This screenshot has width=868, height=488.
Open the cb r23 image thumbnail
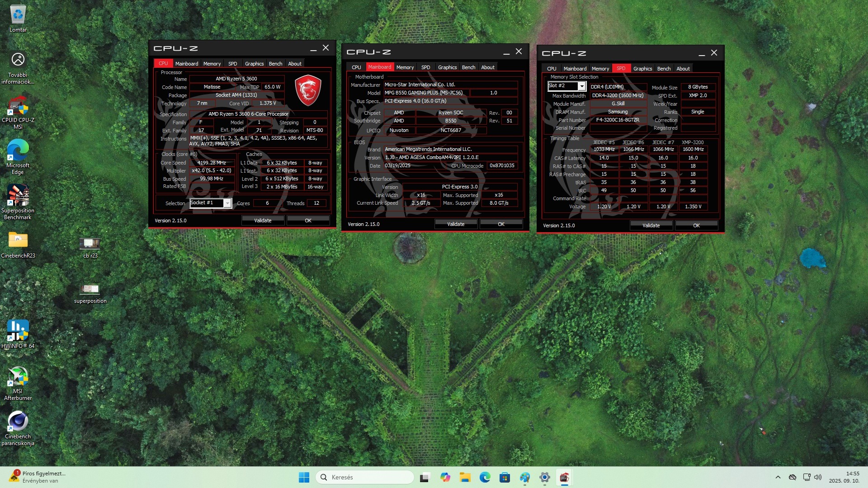90,244
